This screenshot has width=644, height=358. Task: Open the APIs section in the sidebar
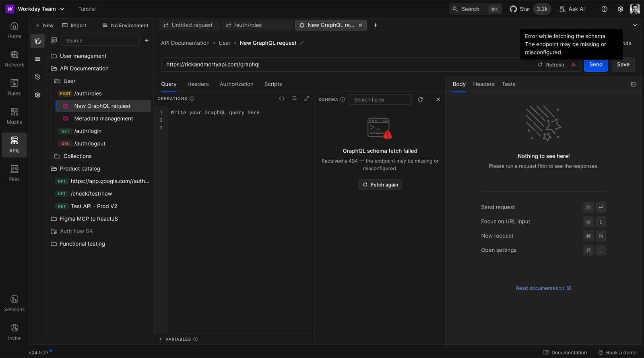click(x=14, y=145)
